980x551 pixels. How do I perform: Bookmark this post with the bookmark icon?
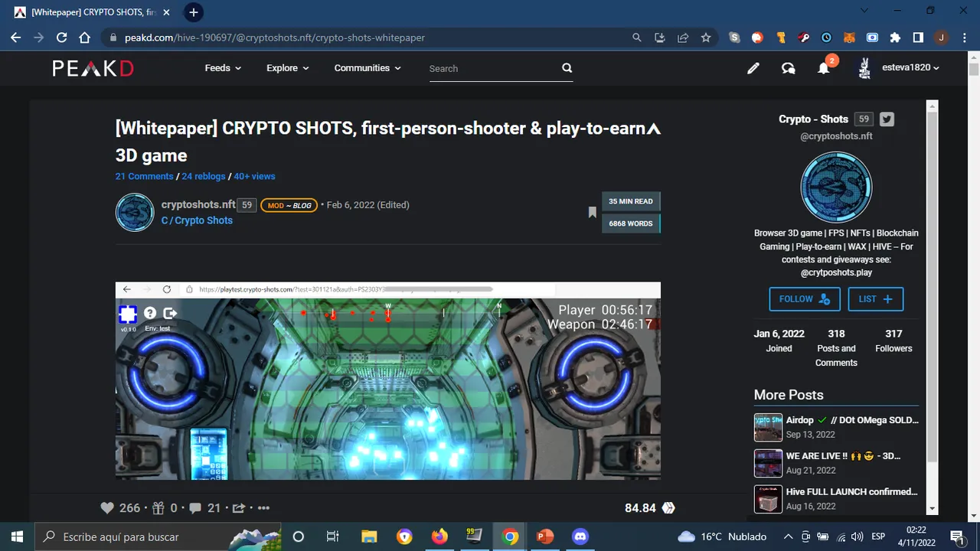click(x=592, y=212)
